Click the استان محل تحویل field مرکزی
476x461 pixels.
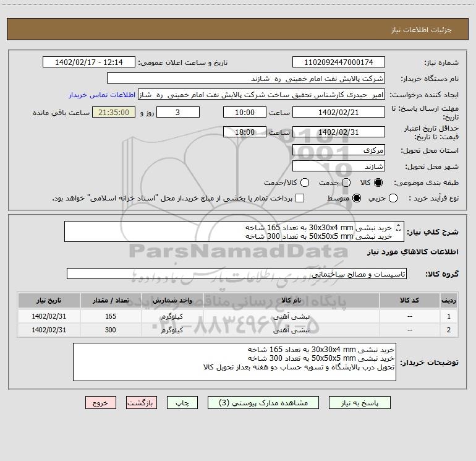(x=339, y=150)
